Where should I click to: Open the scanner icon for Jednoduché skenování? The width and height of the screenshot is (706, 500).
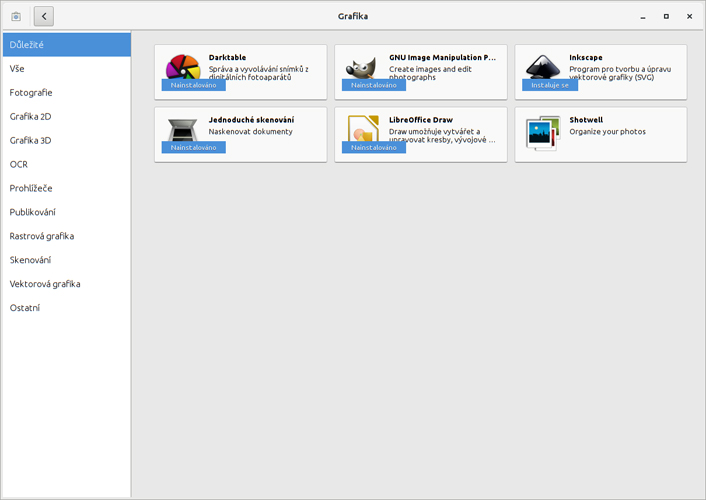point(182,130)
